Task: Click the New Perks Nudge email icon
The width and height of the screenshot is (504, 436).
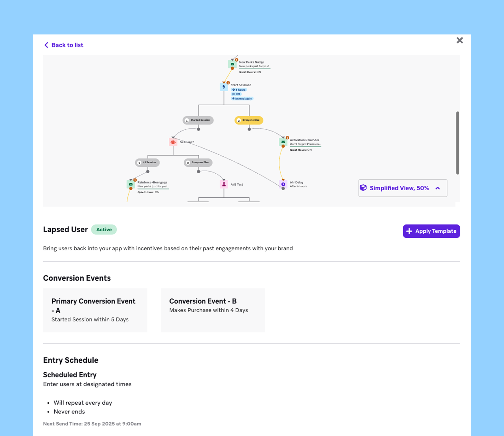Action: click(x=232, y=64)
